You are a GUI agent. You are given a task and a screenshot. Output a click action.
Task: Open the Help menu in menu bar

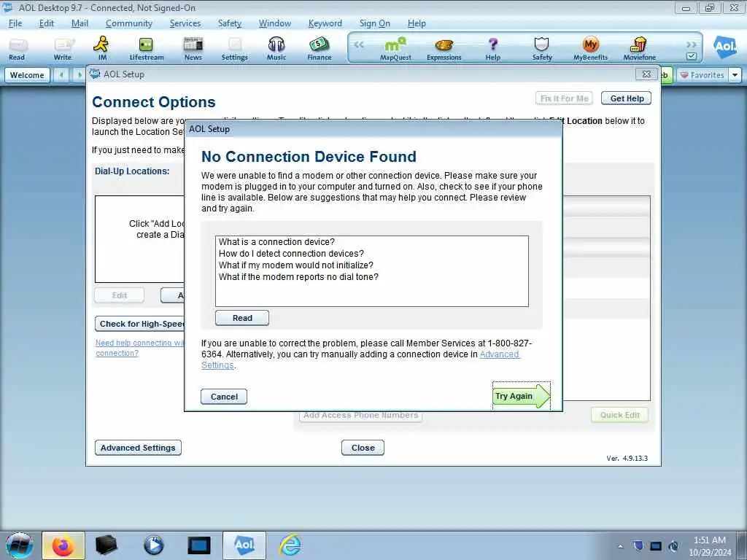tap(417, 23)
